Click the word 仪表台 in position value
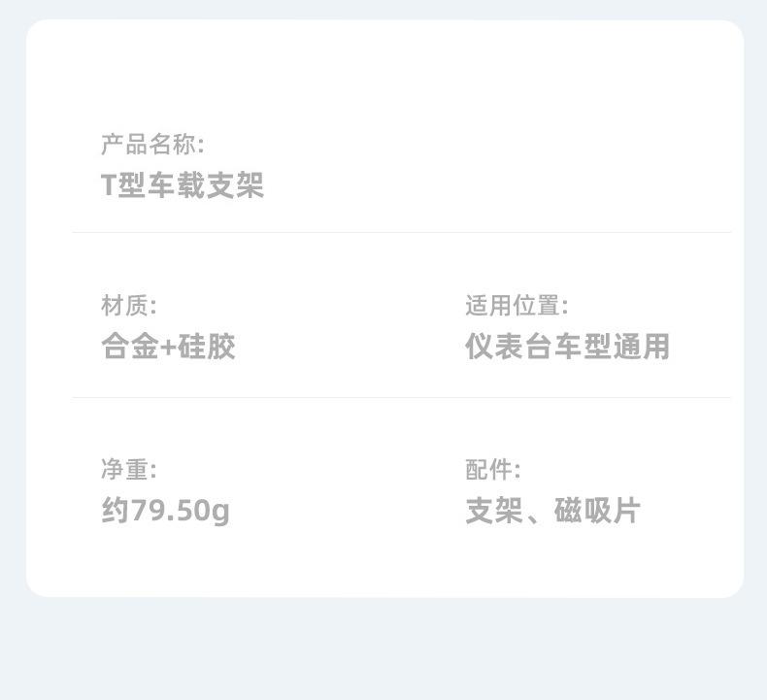 509,347
